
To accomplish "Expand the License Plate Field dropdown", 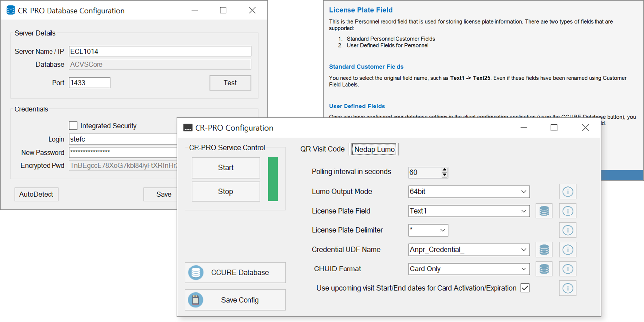I will pyautogui.click(x=524, y=211).
